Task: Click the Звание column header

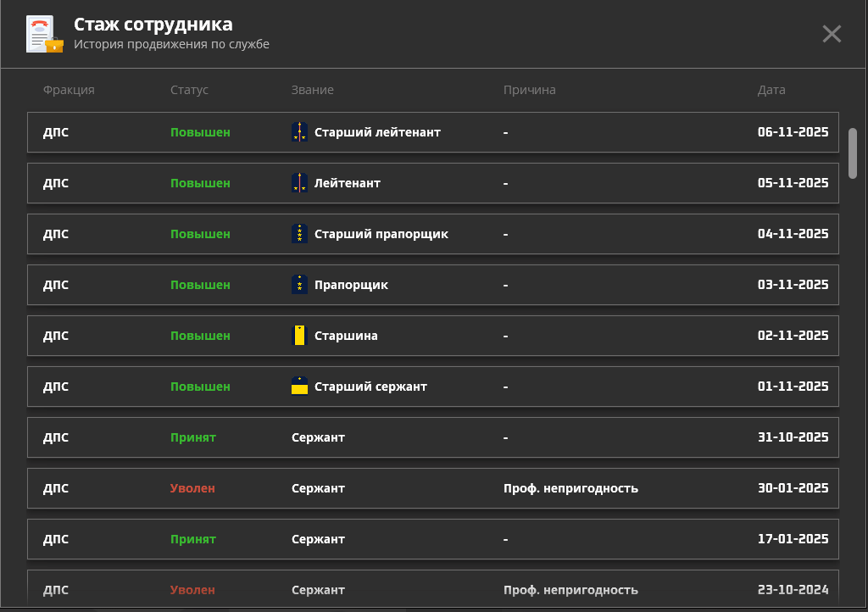Action: [x=312, y=90]
